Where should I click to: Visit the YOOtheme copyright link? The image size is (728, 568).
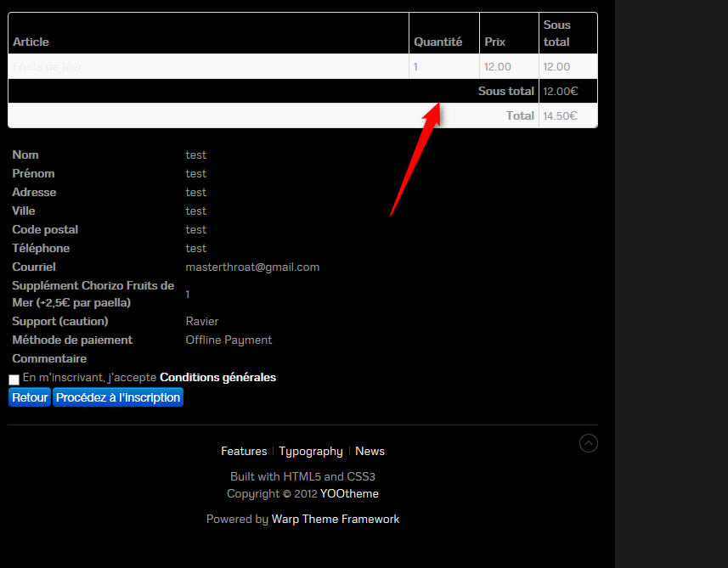pos(349,493)
